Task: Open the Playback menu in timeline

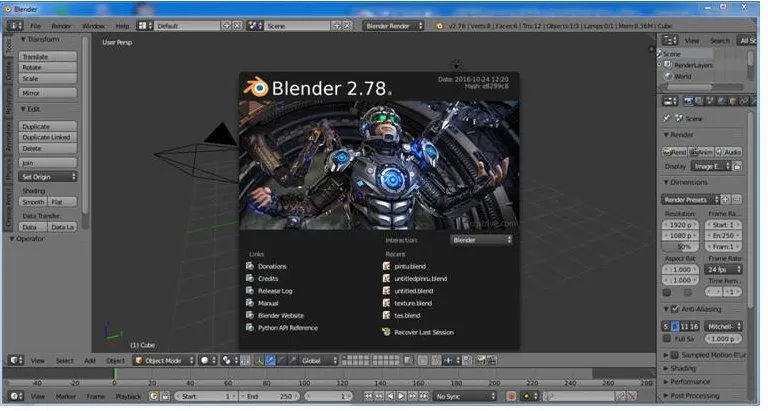Action: tap(128, 396)
